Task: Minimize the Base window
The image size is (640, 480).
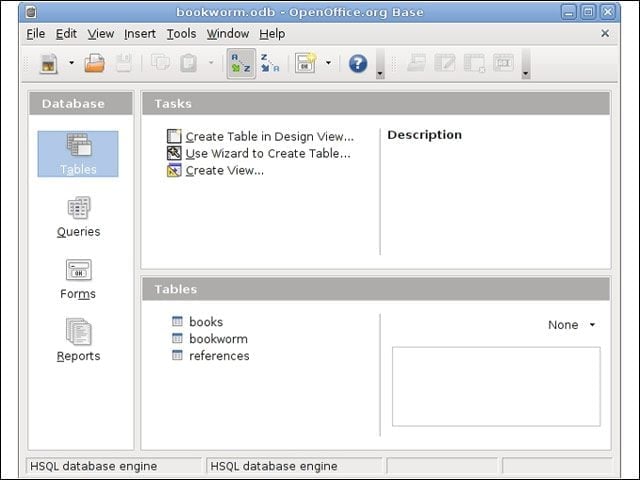Action: tap(569, 12)
